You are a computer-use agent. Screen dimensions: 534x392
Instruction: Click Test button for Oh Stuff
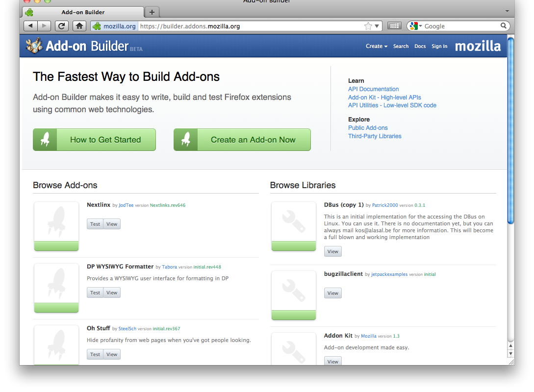pyautogui.click(x=95, y=354)
